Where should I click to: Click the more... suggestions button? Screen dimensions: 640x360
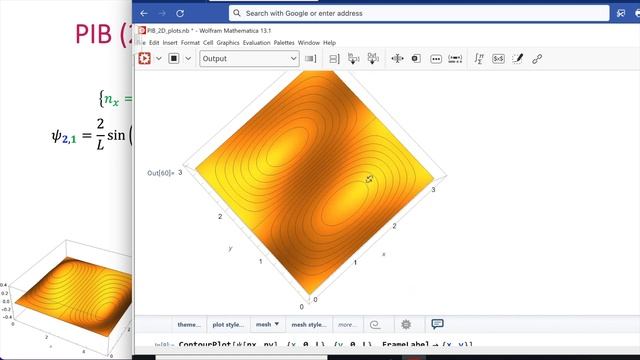[347, 324]
